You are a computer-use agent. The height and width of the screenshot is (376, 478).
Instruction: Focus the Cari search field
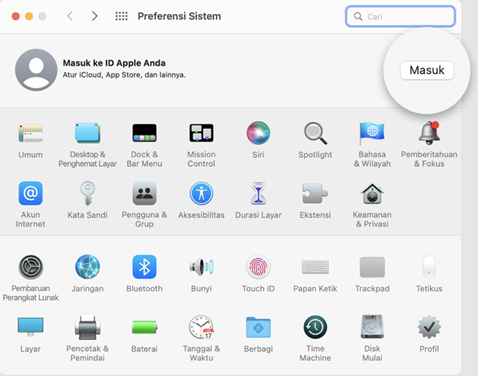(401, 16)
